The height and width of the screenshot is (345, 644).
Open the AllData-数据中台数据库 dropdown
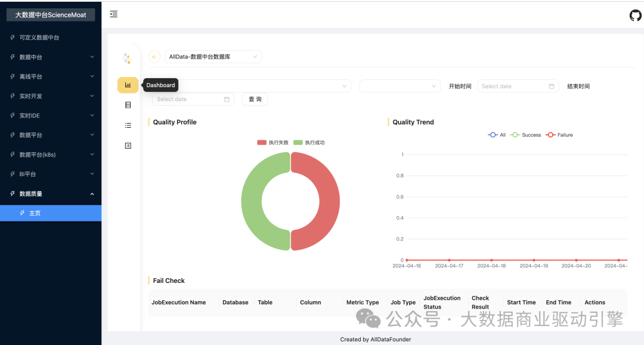[213, 57]
